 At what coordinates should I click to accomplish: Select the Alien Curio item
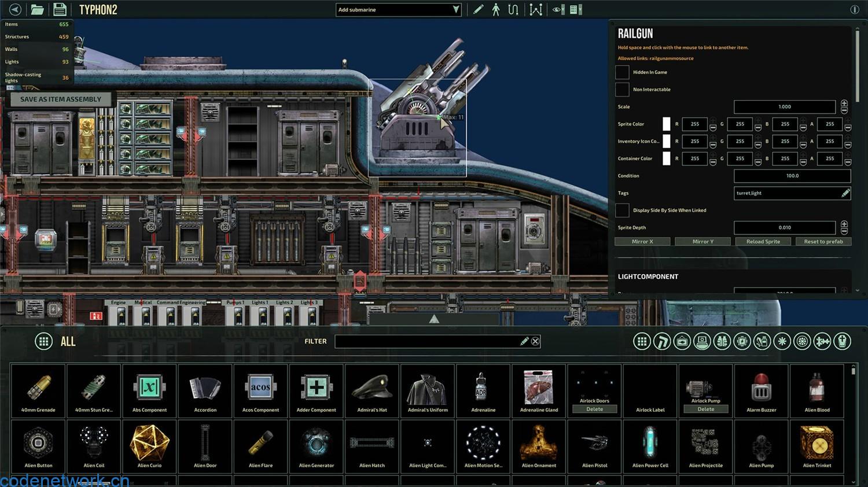149,447
